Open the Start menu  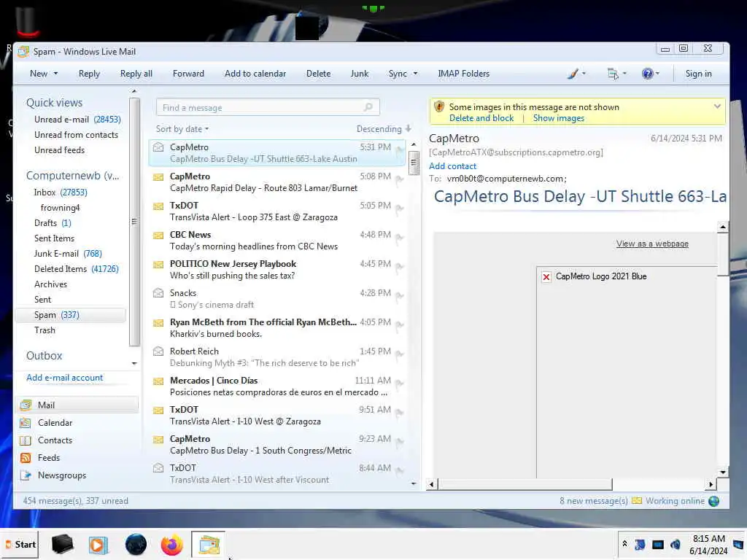pos(20,544)
